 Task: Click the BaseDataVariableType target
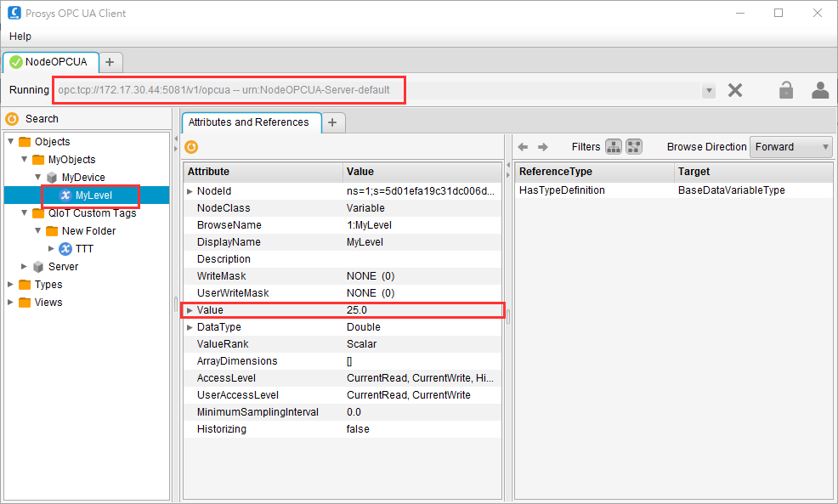point(732,190)
